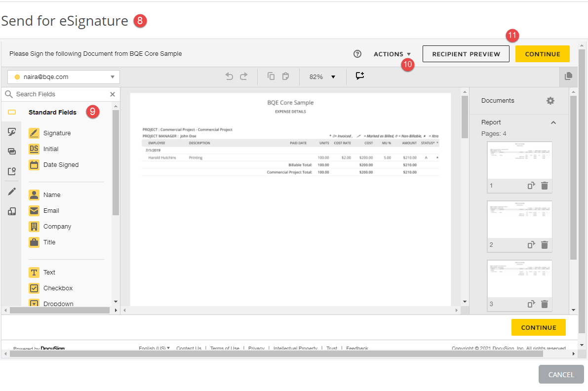This screenshot has width=588, height=391.
Task: Undo the last field change
Action: point(229,77)
